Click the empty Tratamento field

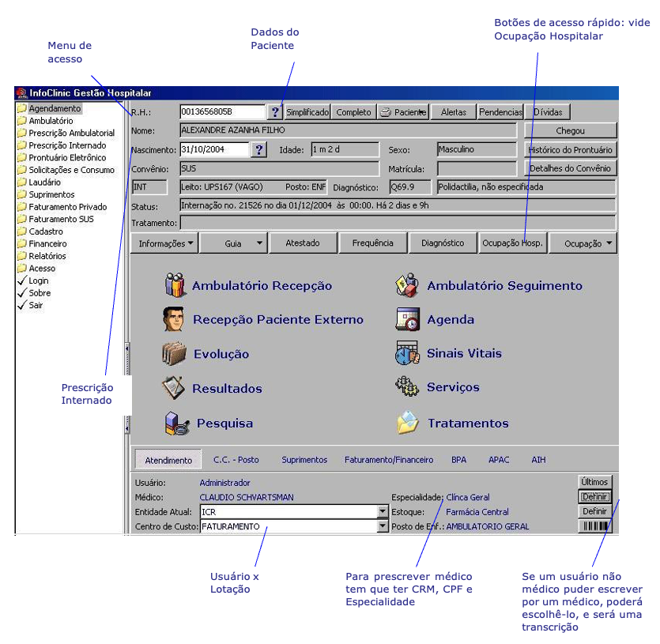tap(398, 222)
